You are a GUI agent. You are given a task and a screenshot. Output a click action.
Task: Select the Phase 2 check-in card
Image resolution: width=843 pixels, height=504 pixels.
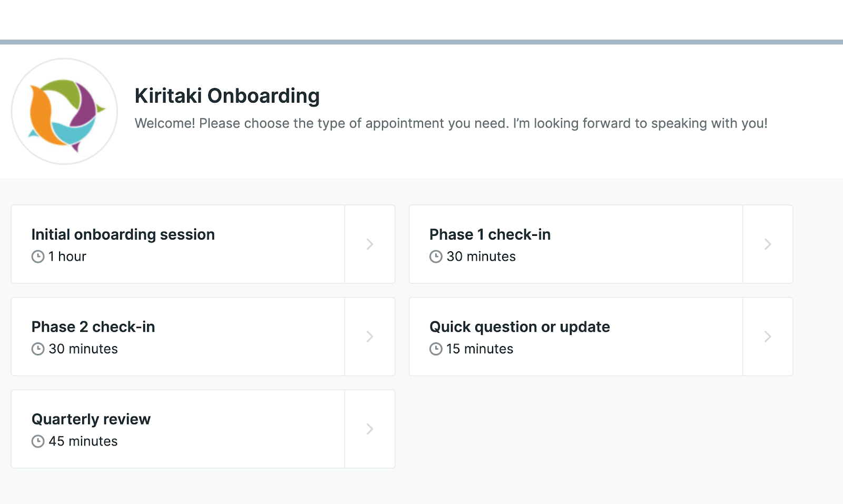(x=177, y=337)
